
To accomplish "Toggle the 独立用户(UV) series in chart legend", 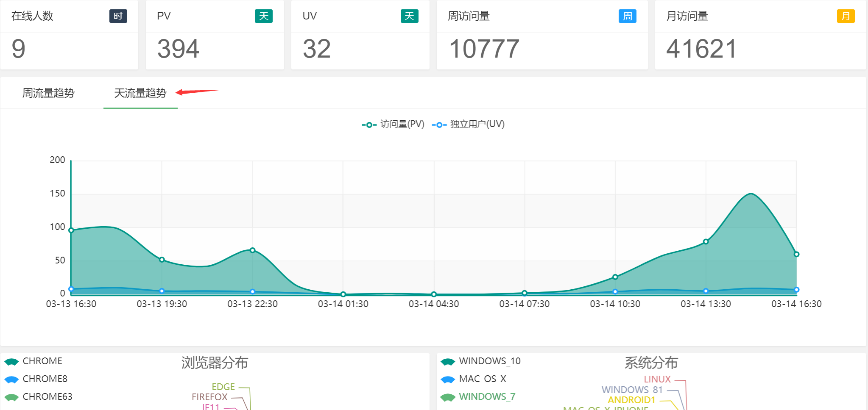I will pos(469,124).
